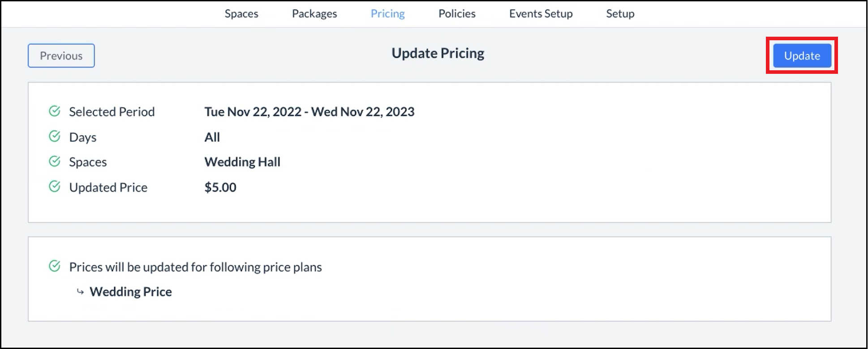868x349 pixels.
Task: Open the Events Setup tab
Action: tap(541, 14)
